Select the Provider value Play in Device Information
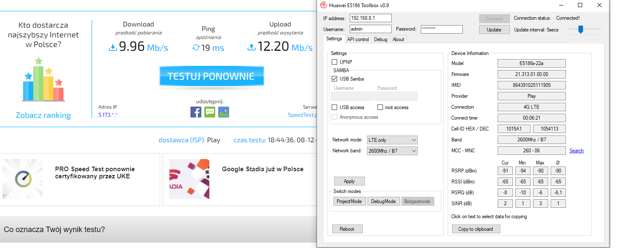Image resolution: width=644 pixels, height=248 pixels. (x=532, y=96)
